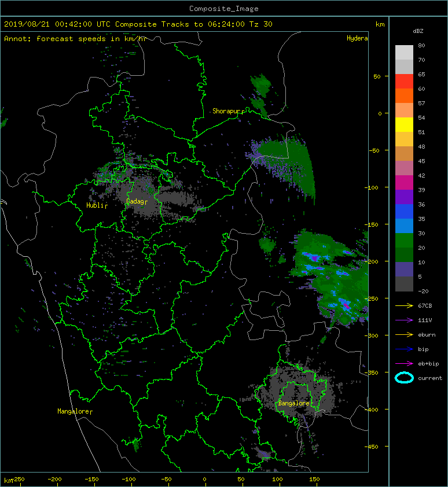The width and height of the screenshot is (448, 487).
Task: Click the light orange 54–57 dBZ swatch
Action: pyautogui.click(x=404, y=110)
